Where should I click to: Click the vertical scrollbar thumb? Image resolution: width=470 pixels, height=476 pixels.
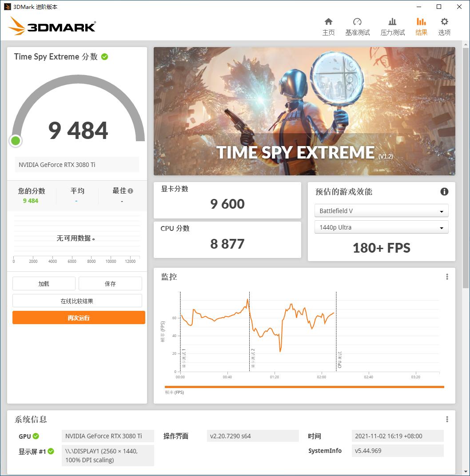pos(466,167)
